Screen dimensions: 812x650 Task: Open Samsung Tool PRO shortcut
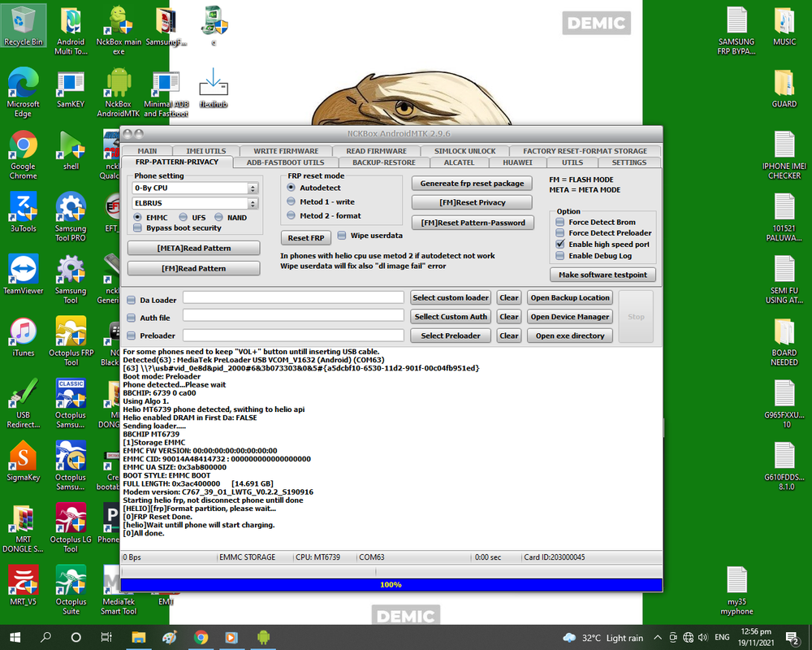[71, 218]
